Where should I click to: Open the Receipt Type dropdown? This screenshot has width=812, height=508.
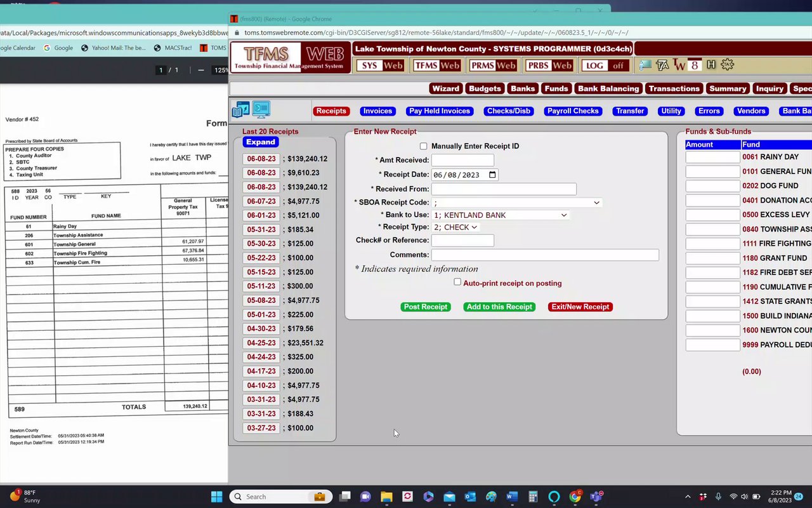[455, 227]
